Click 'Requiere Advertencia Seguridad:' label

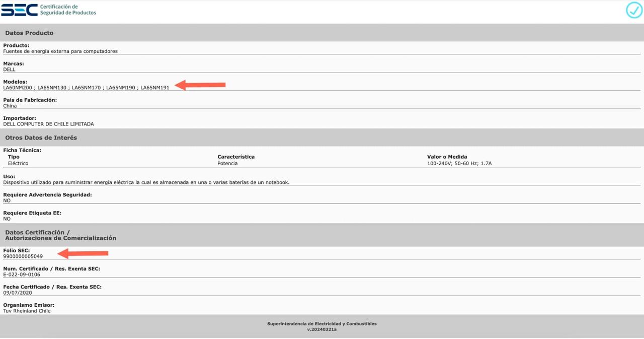point(47,194)
